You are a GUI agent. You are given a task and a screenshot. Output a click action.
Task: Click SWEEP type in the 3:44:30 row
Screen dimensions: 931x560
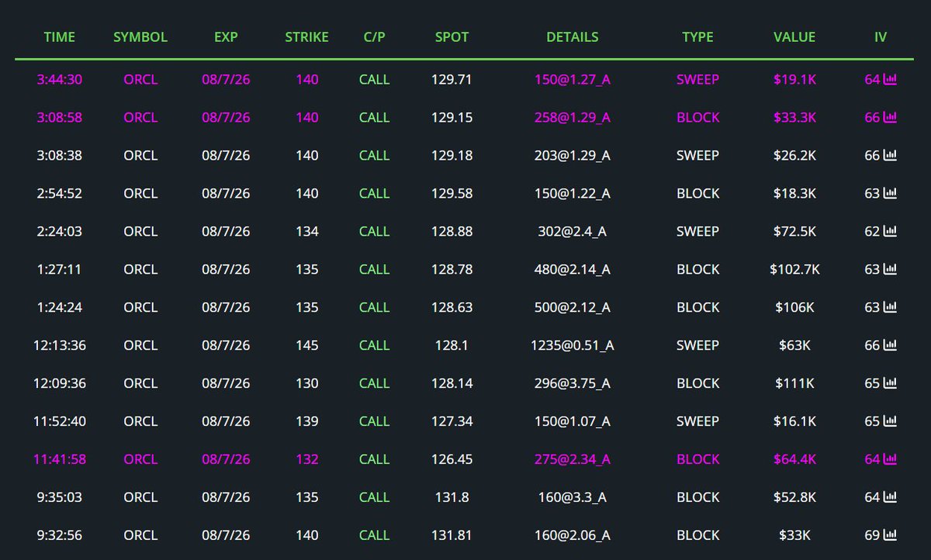click(x=697, y=79)
